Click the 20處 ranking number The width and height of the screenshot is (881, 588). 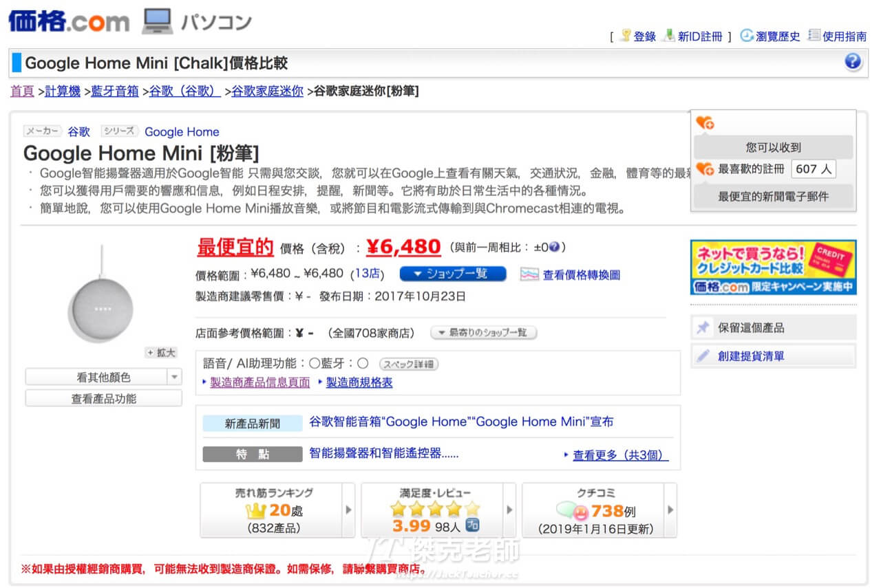285,511
